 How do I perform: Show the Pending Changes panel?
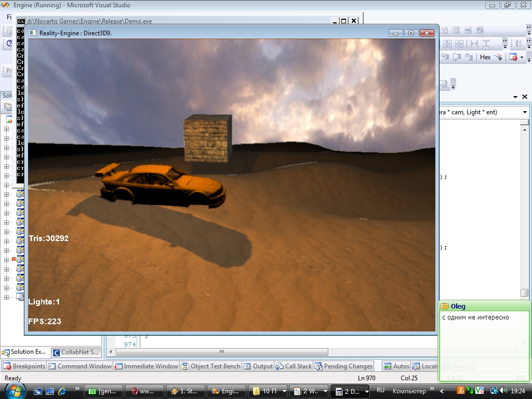[344, 366]
